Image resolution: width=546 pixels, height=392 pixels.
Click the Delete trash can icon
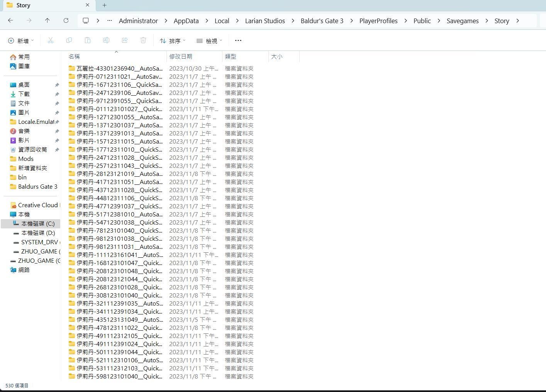[143, 41]
